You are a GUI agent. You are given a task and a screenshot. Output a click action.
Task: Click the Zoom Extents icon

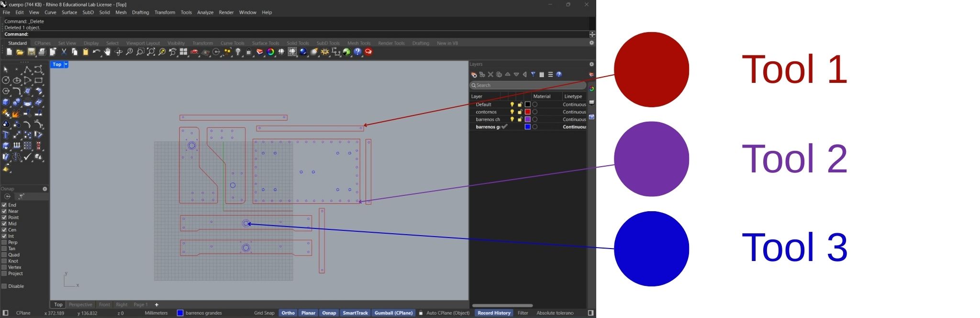point(151,52)
